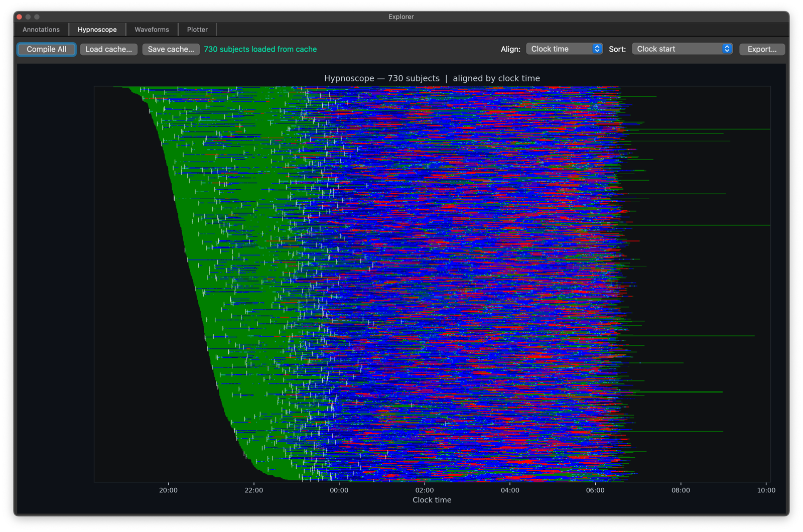Open the Export dialog

pos(762,49)
